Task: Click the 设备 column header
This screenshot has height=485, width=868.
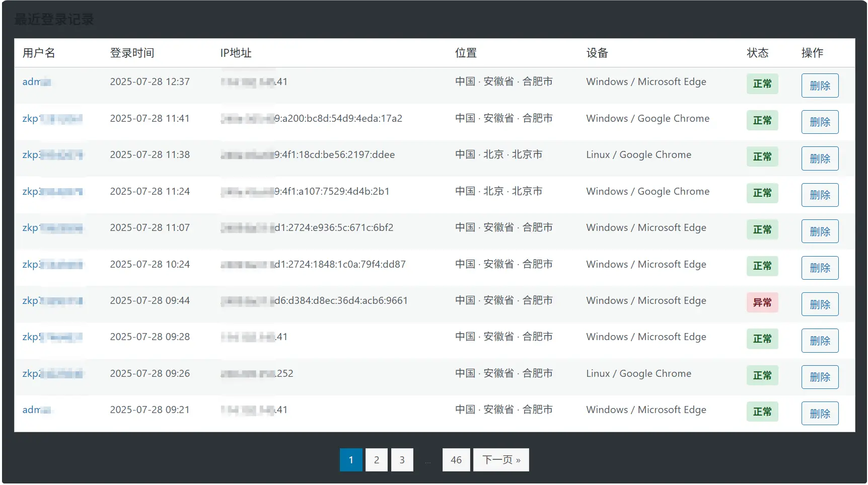Action: click(x=597, y=53)
